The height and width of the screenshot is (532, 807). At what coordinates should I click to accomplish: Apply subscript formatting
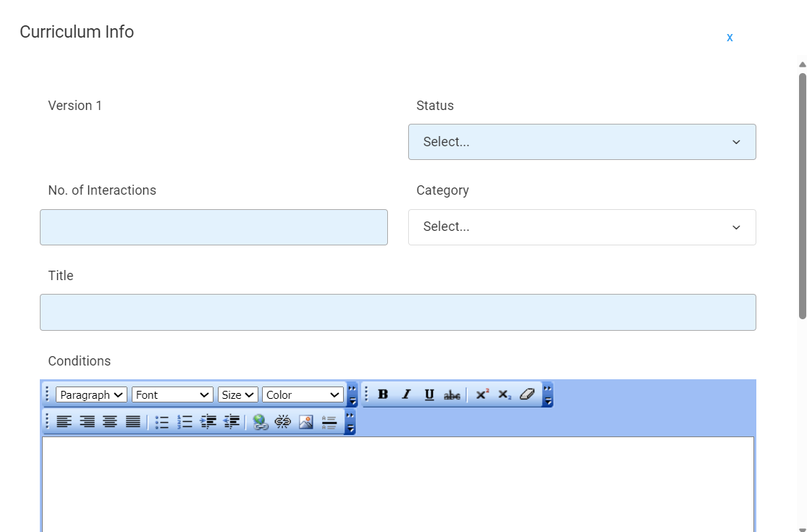pos(505,394)
